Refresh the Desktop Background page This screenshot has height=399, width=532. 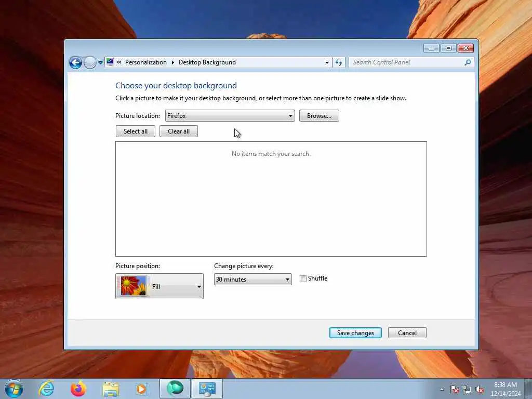(x=339, y=62)
